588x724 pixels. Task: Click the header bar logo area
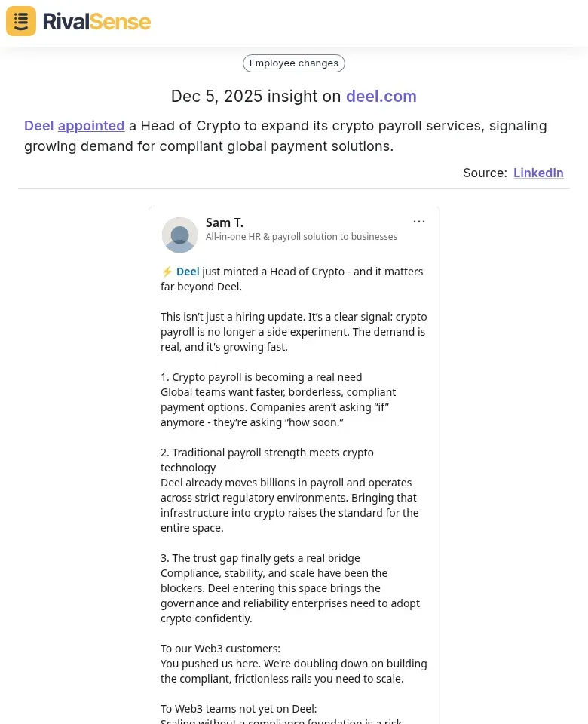pos(78,21)
